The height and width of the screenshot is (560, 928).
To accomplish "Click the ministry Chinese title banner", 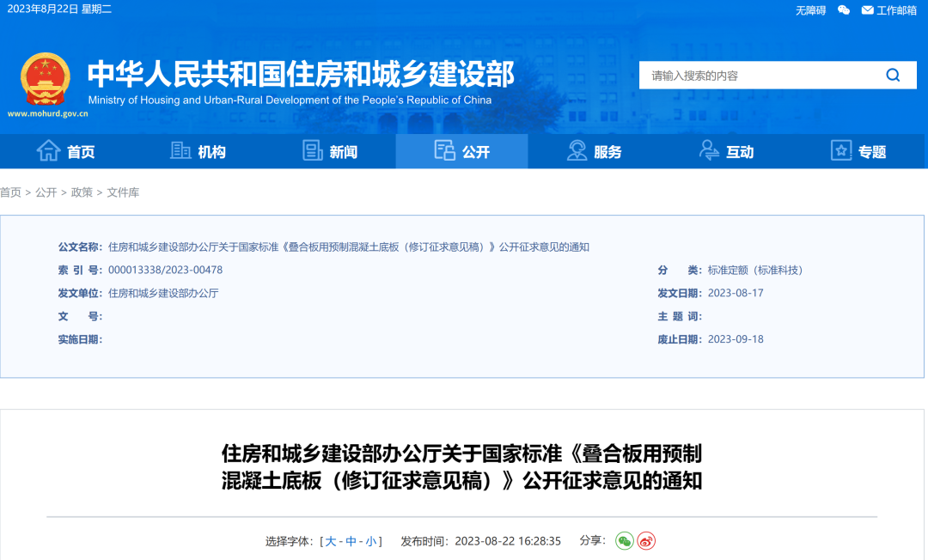I will click(302, 74).
